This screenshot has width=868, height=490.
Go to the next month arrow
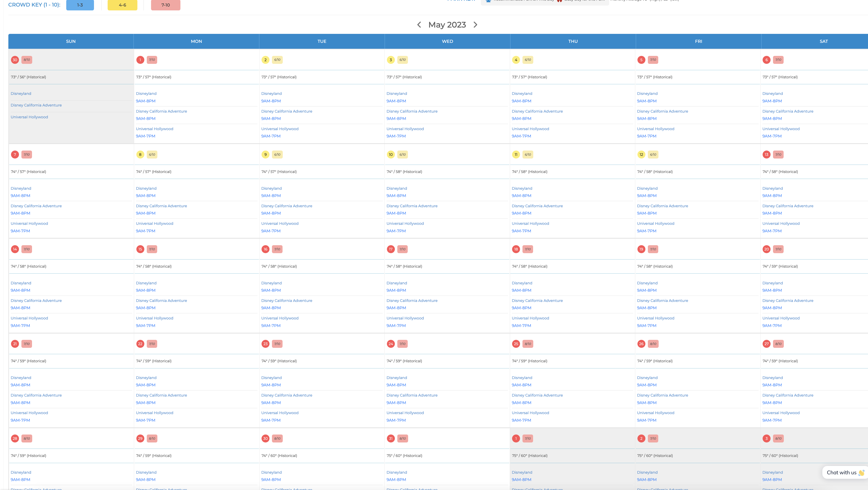click(x=475, y=25)
